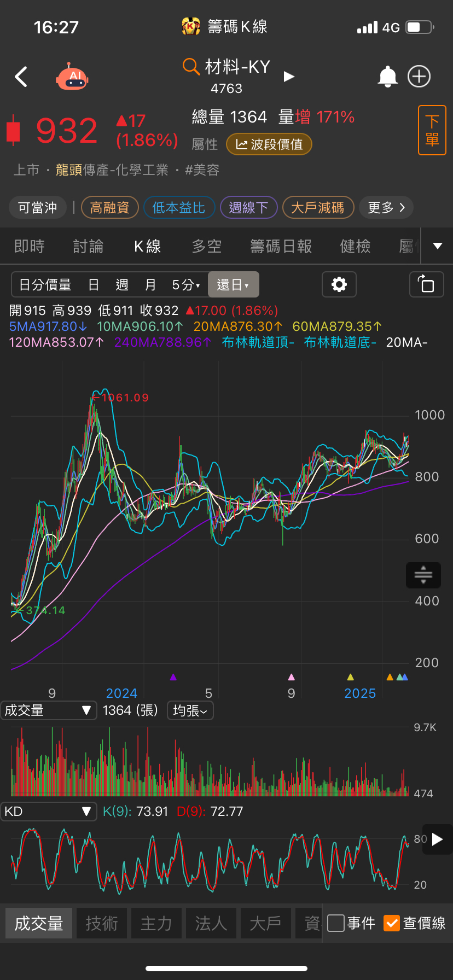Click the purple triangle timeline marker
The image size is (453, 980).
173,677
